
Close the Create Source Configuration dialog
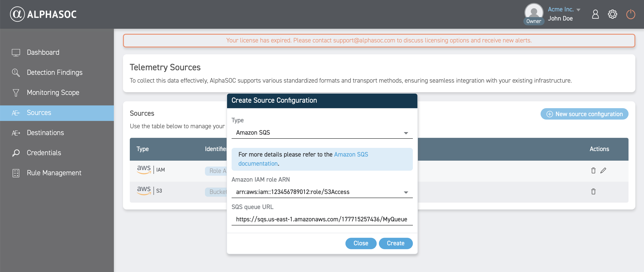360,243
